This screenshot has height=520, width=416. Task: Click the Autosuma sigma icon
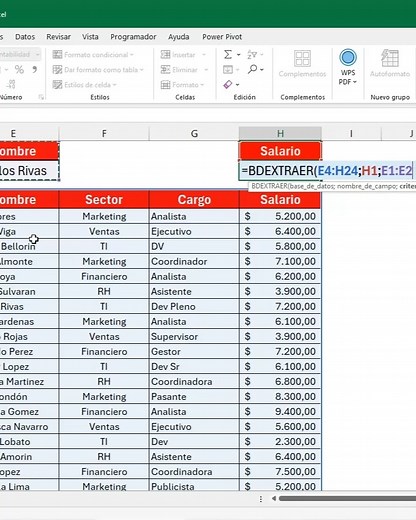[228, 54]
